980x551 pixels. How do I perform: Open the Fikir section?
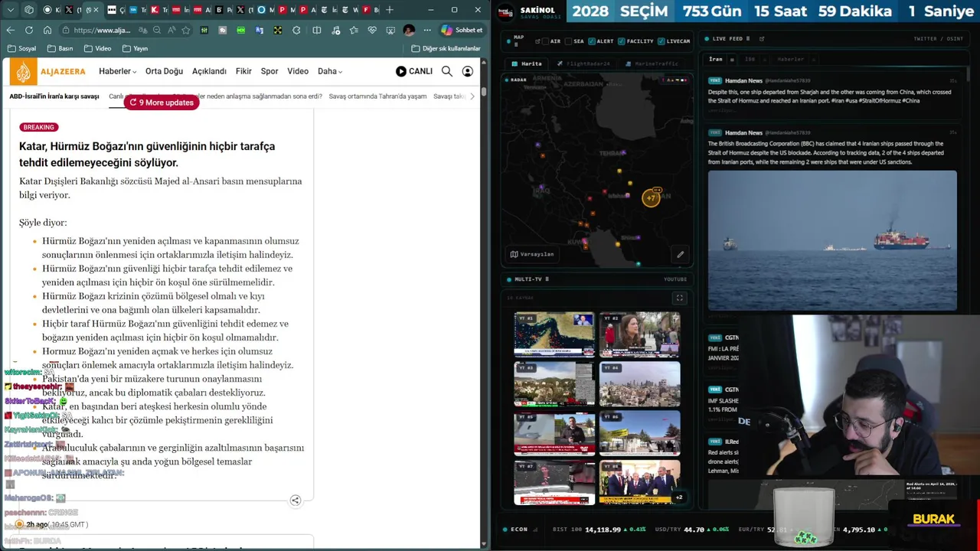click(243, 71)
